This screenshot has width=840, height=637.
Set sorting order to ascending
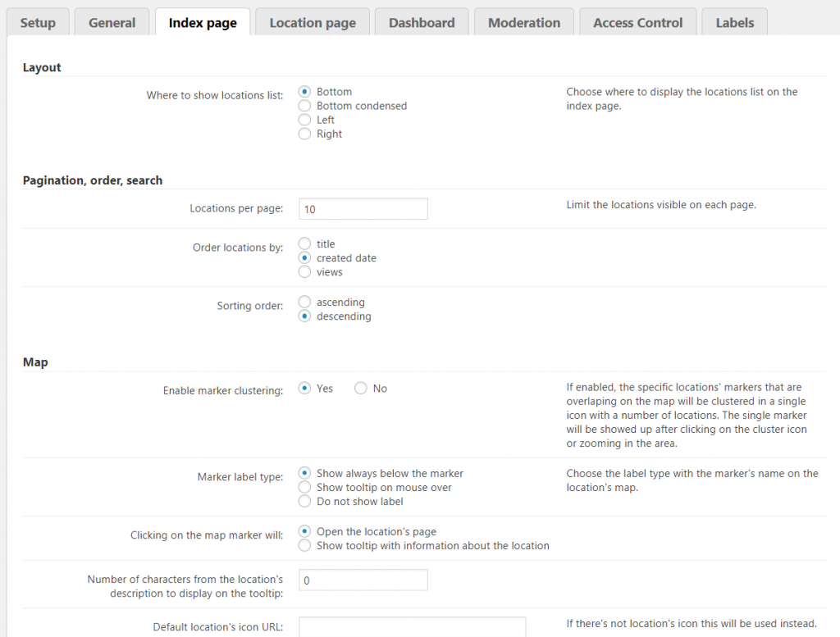point(304,302)
